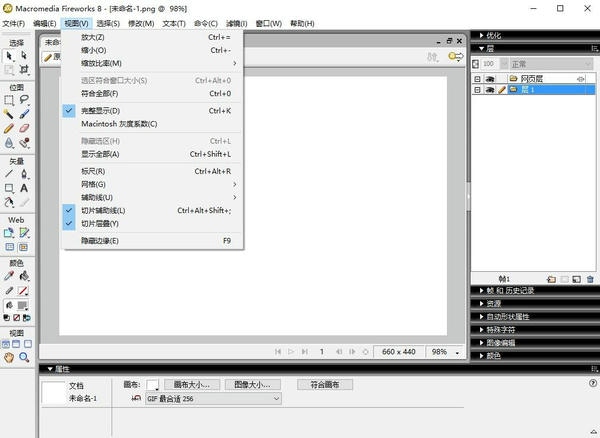
Task: Select the Blur tool
Action: coord(9,143)
